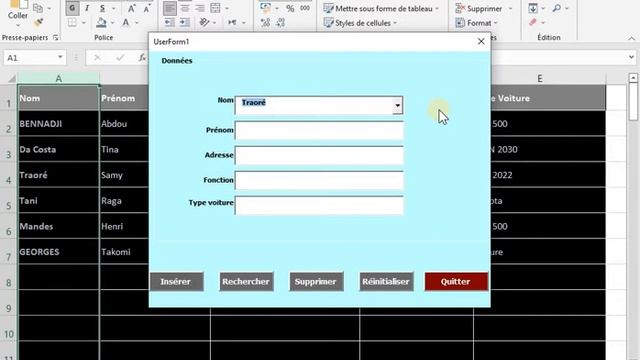
Task: Decrease font size with small A icon
Action: click(x=147, y=8)
